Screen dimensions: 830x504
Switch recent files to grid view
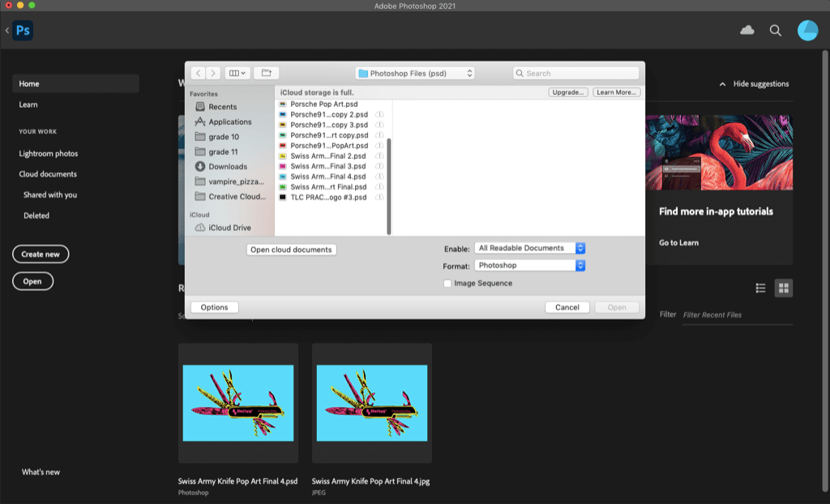[x=783, y=288]
